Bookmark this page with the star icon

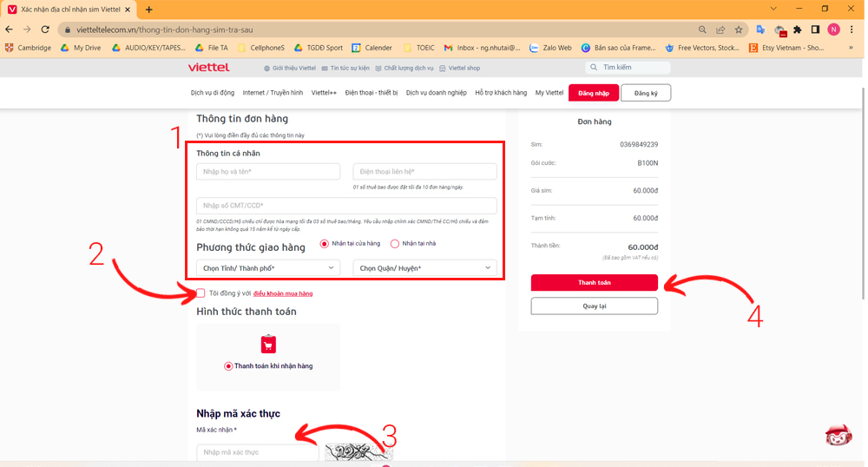(x=739, y=30)
